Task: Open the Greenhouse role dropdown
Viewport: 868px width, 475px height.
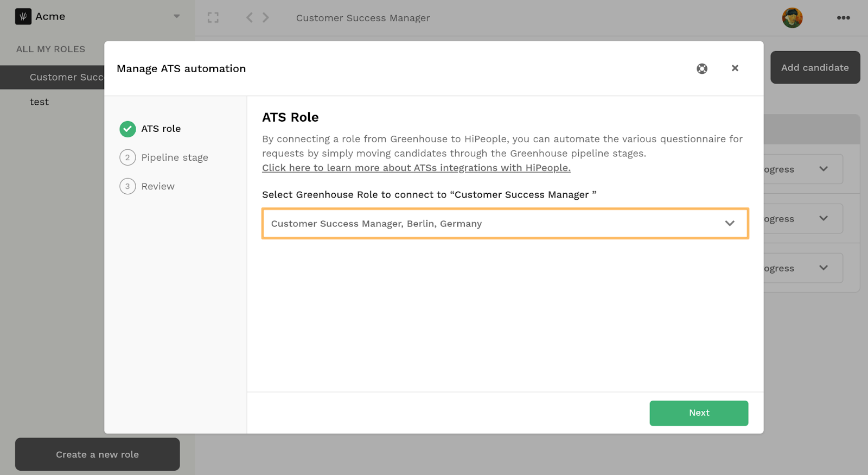Action: [505, 224]
